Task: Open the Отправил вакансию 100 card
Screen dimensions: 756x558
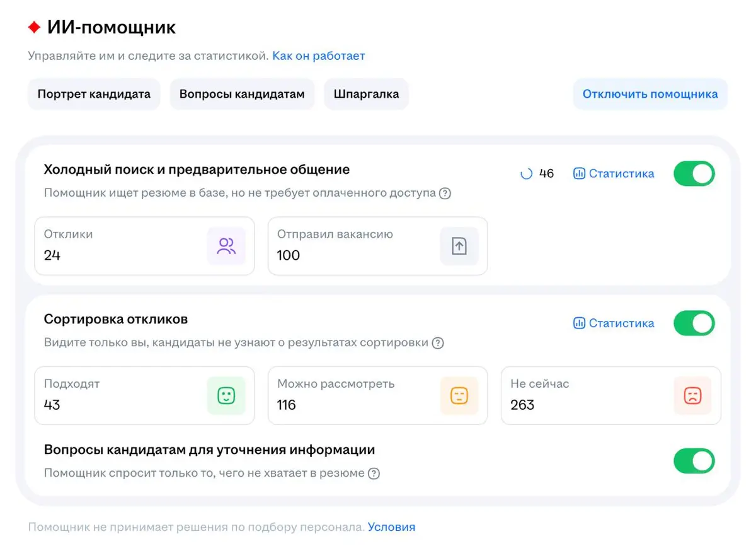Action: [377, 246]
